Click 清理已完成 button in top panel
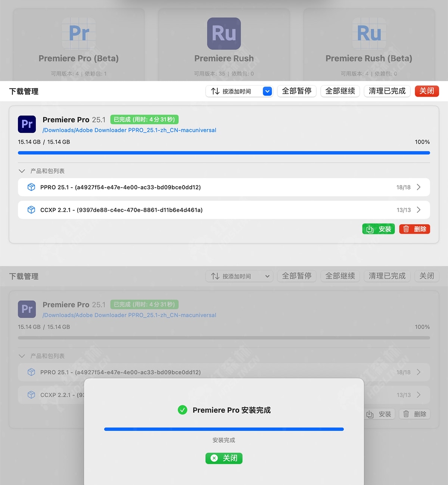448x485 pixels. click(x=387, y=91)
